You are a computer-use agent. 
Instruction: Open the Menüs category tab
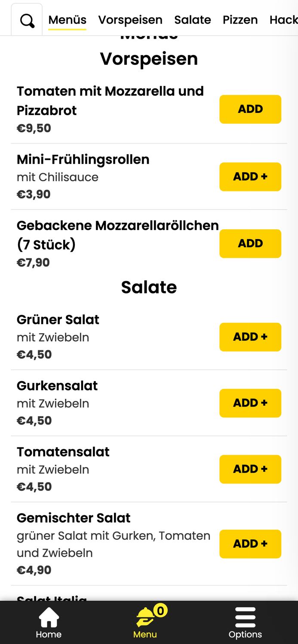pyautogui.click(x=67, y=20)
